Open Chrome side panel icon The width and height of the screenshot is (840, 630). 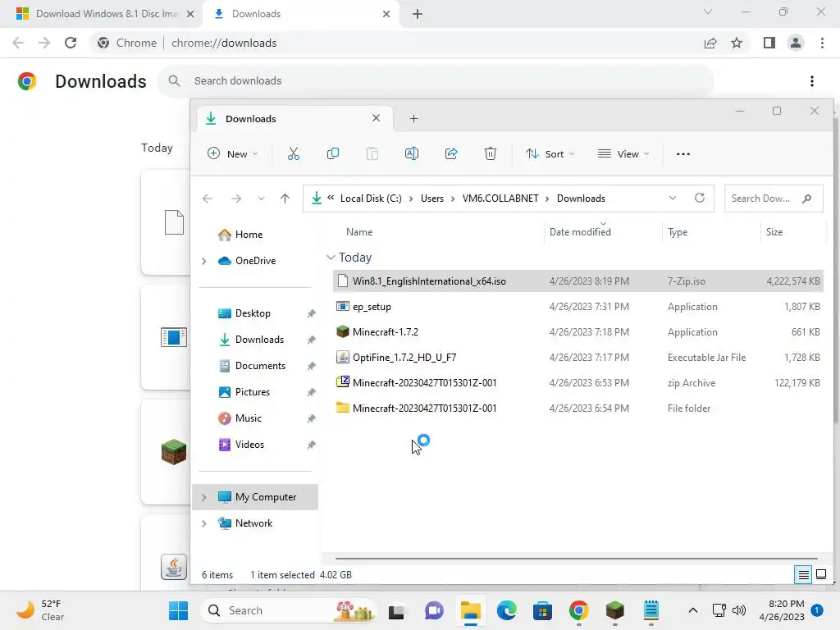point(769,43)
